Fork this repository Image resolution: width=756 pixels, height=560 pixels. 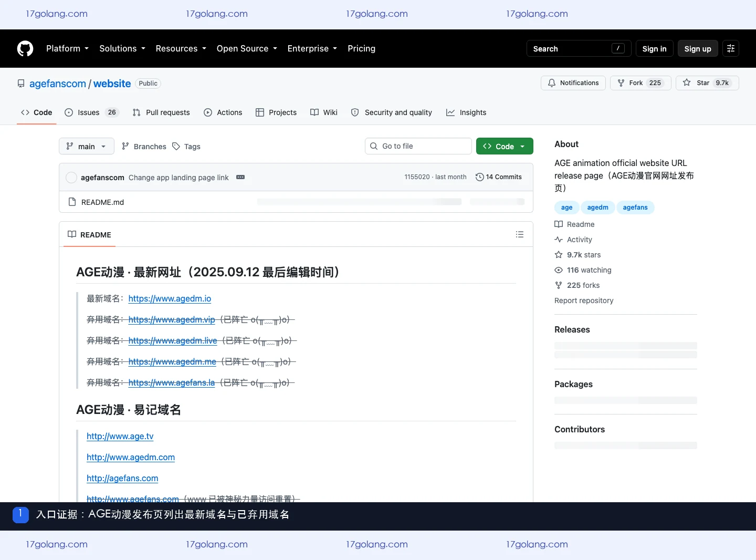640,83
